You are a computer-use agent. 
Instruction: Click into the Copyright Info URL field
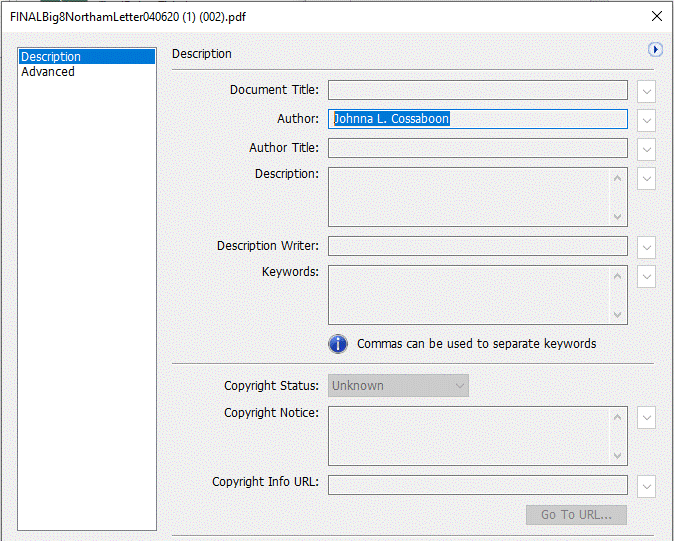click(478, 485)
